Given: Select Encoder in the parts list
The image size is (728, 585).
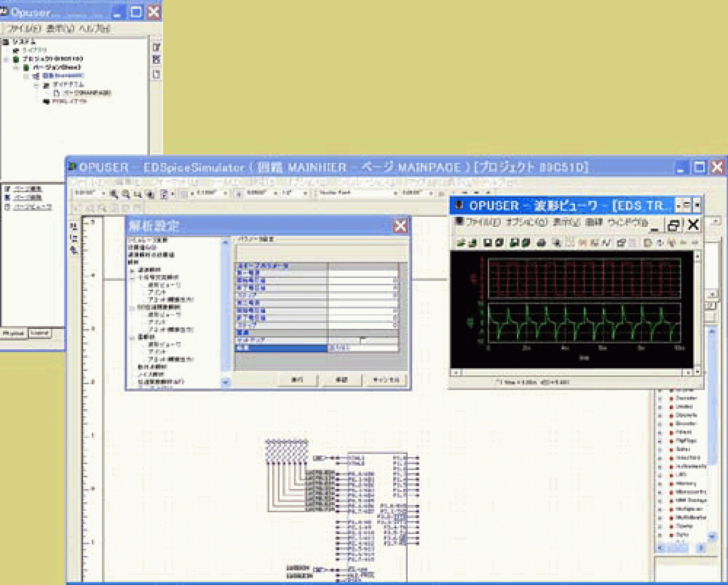Looking at the screenshot, I should (x=686, y=424).
